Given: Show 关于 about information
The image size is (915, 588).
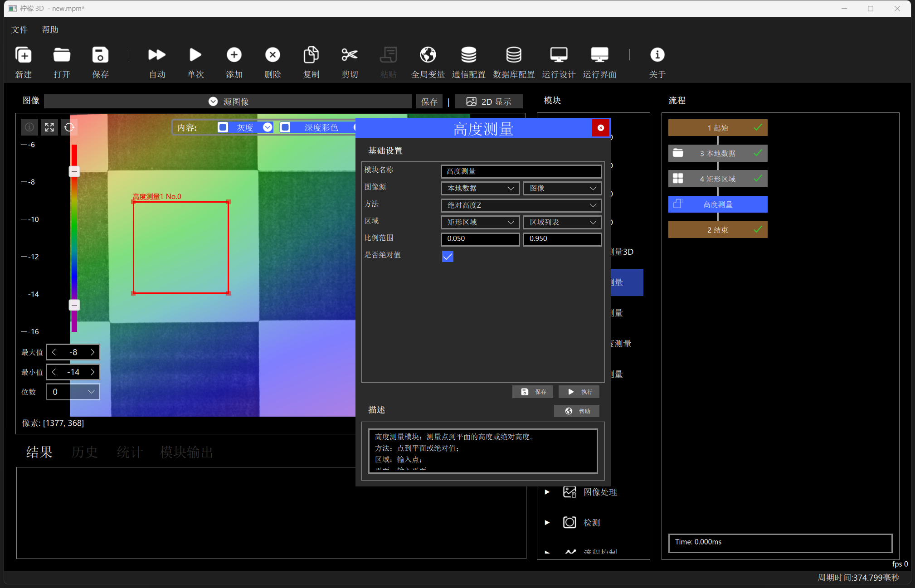Looking at the screenshot, I should point(657,55).
